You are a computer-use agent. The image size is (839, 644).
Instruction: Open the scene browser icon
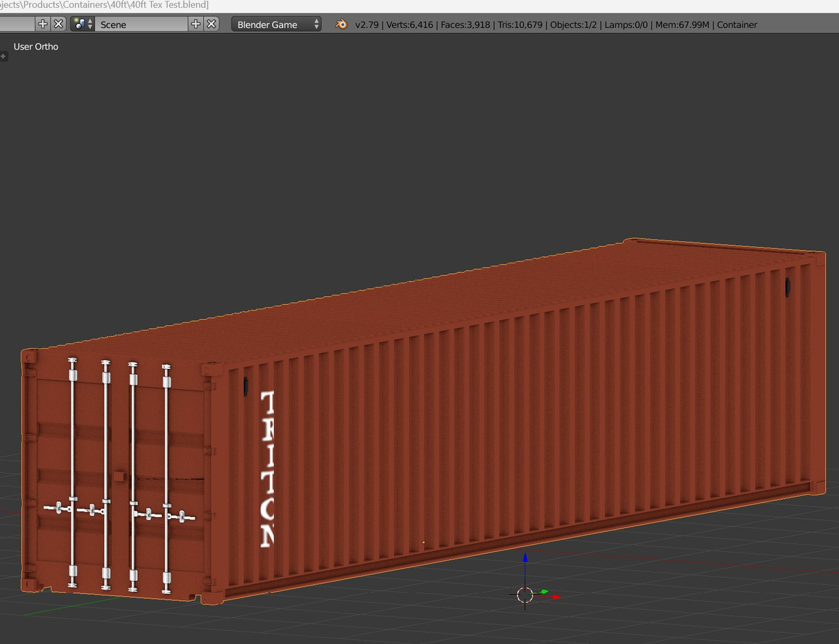click(x=83, y=24)
